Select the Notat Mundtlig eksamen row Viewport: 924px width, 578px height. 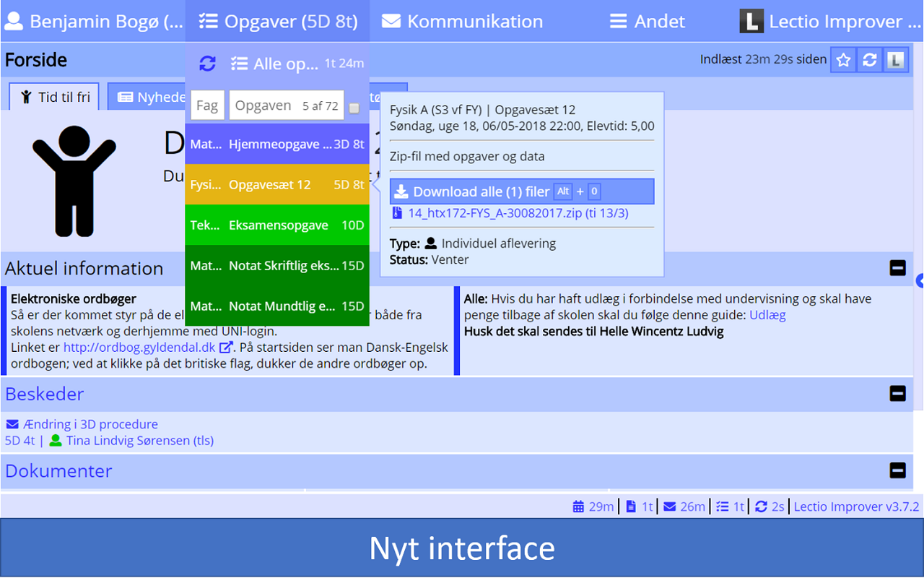click(x=277, y=306)
